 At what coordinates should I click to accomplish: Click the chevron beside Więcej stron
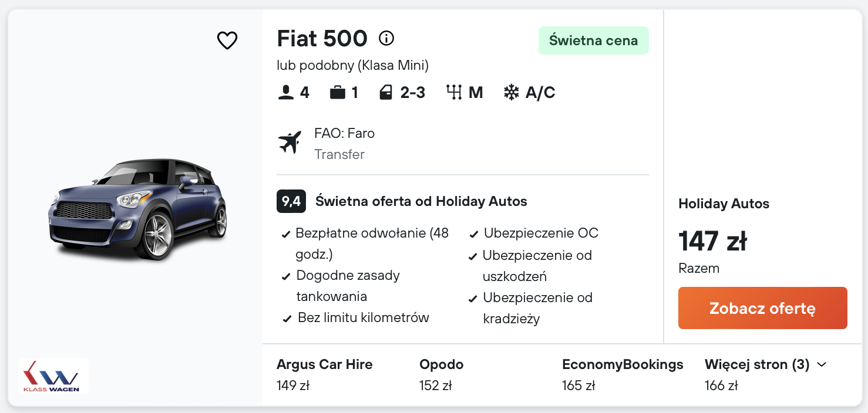[822, 365]
